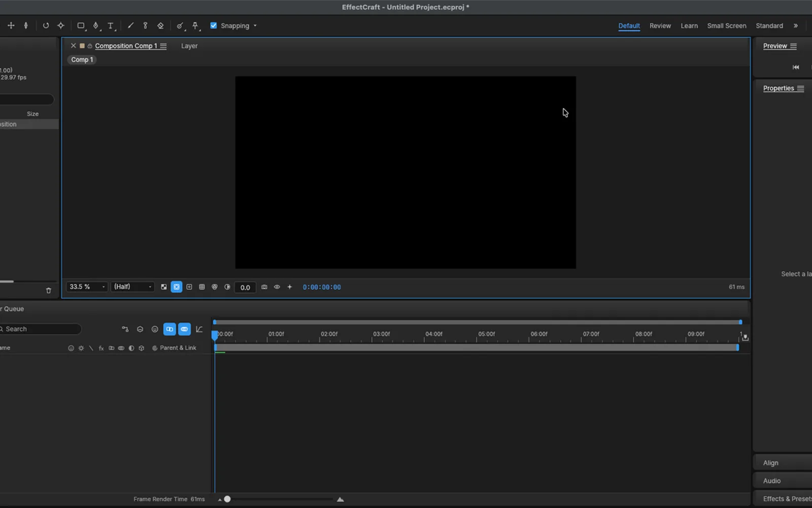
Task: Jump to first frame in Preview panel
Action: point(796,67)
